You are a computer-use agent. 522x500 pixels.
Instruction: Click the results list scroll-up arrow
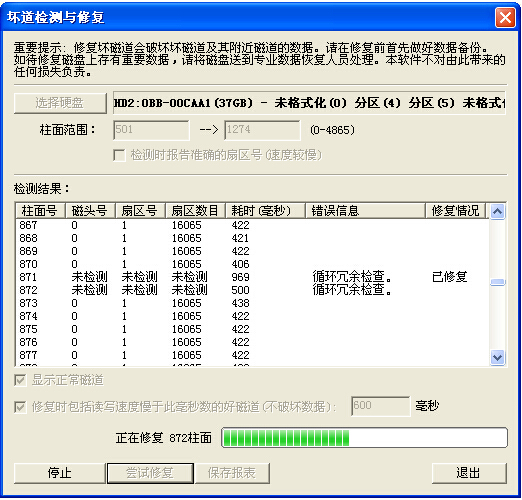[x=498, y=211]
